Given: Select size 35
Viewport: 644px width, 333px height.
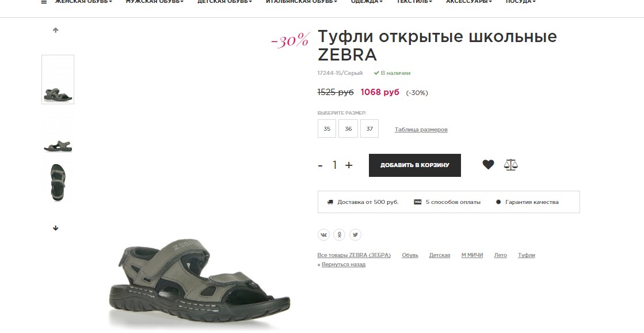Looking at the screenshot, I should pyautogui.click(x=327, y=128).
